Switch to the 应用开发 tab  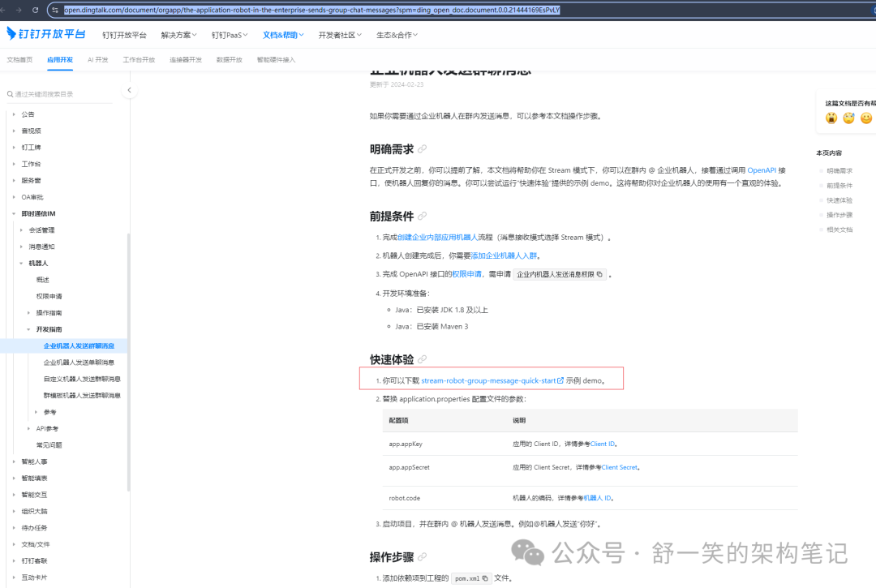tap(60, 60)
